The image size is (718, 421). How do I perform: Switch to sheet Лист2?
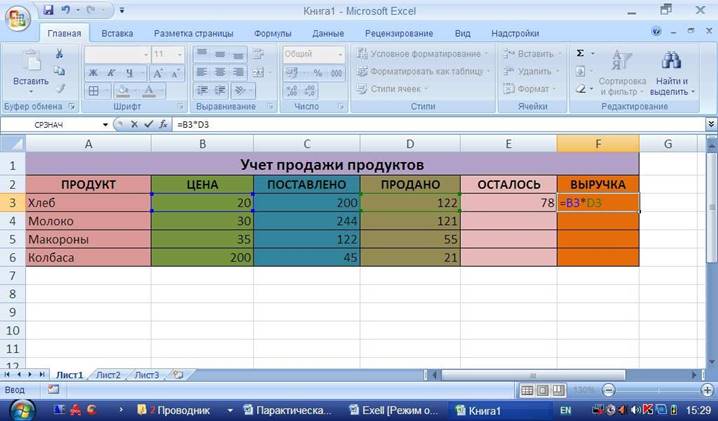point(109,375)
